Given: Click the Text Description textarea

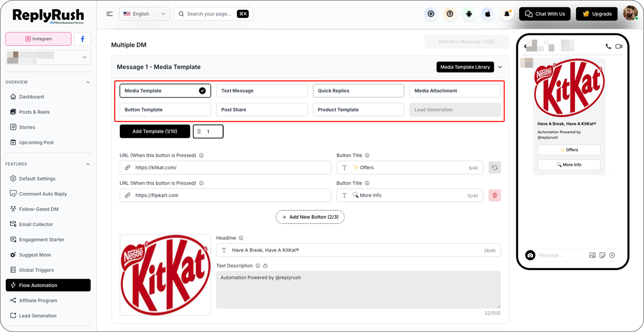Looking at the screenshot, I should (x=358, y=290).
